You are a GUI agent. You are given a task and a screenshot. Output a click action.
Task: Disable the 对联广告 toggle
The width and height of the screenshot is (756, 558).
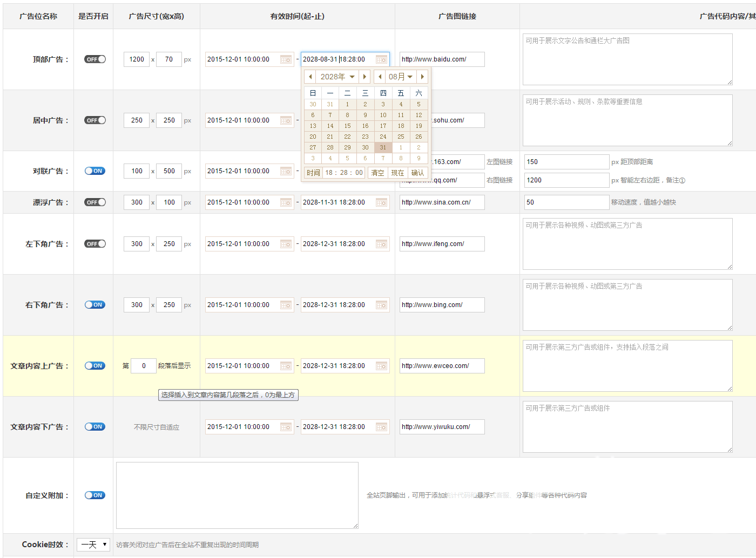95,171
